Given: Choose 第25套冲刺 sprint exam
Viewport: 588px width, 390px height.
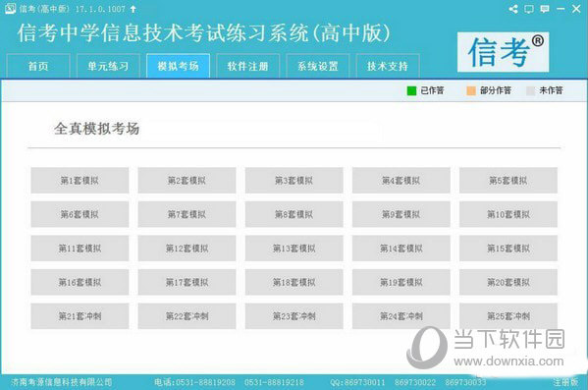Looking at the screenshot, I should pyautogui.click(x=508, y=316).
